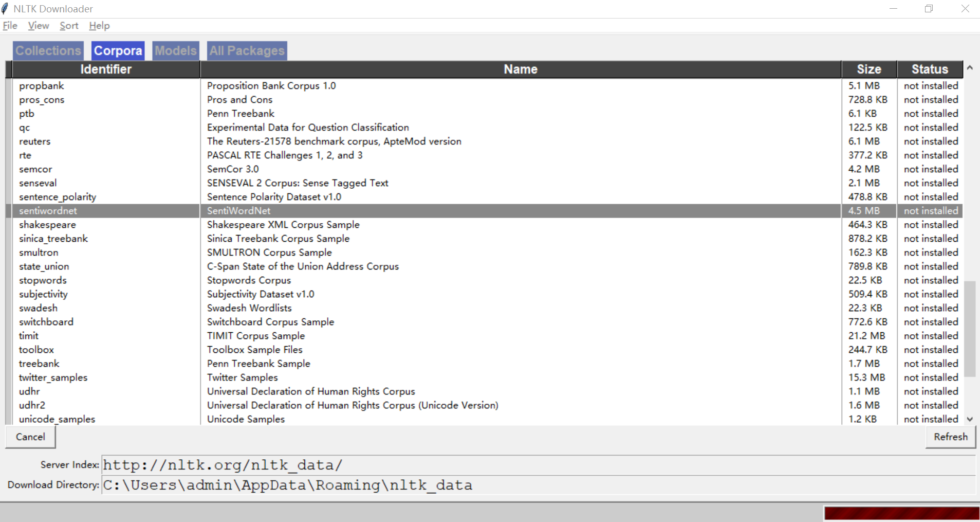Click the '22.5 KB' size cell
Screen dimensions: 980x522
tap(865, 280)
